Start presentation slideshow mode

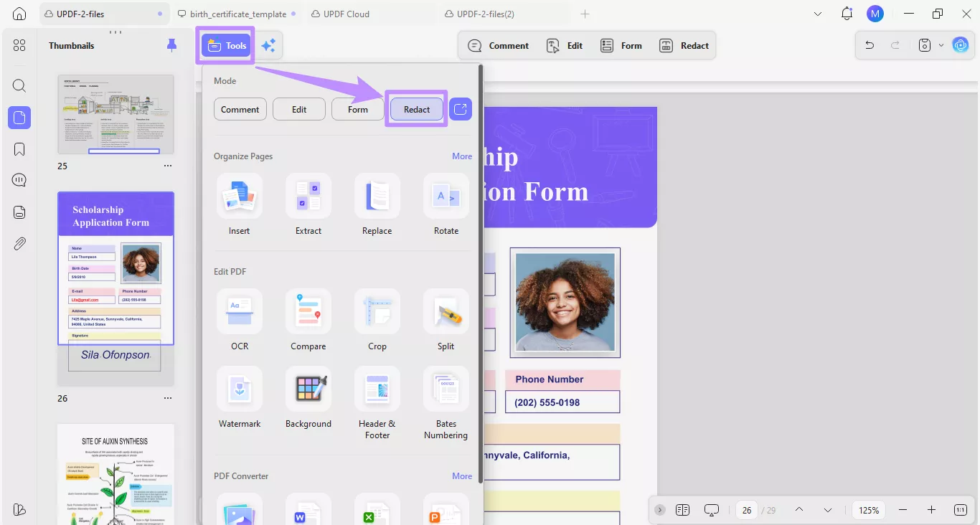(x=712, y=510)
